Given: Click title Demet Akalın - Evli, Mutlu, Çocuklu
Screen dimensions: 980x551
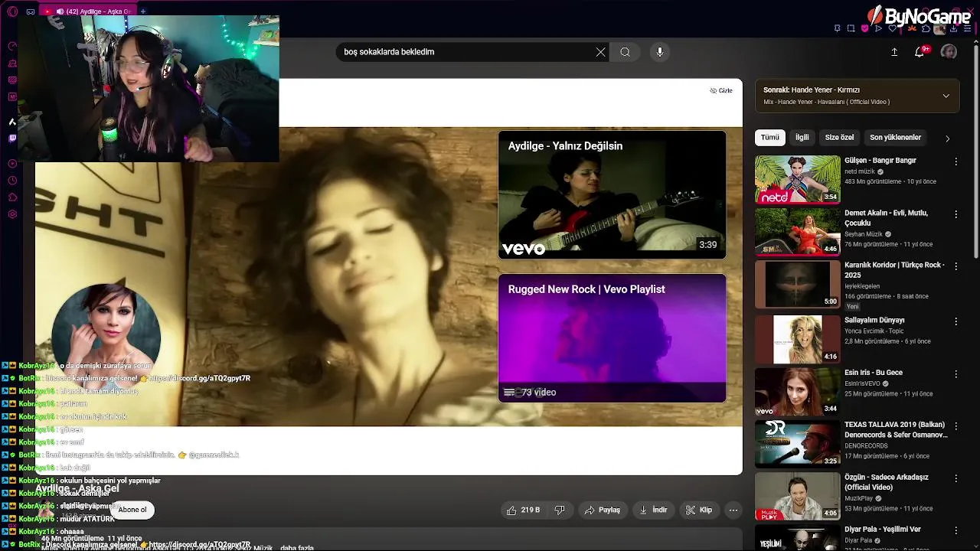Looking at the screenshot, I should pyautogui.click(x=886, y=218).
